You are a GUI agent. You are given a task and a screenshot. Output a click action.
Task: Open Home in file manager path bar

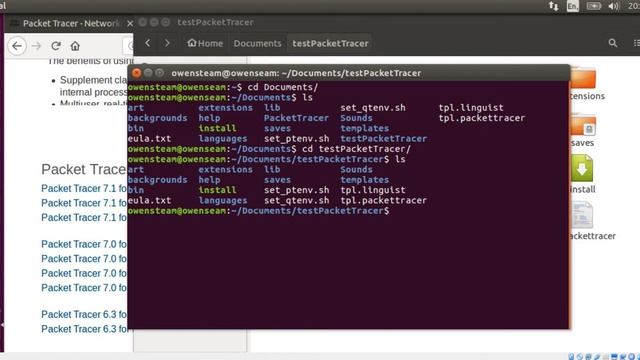(x=205, y=43)
